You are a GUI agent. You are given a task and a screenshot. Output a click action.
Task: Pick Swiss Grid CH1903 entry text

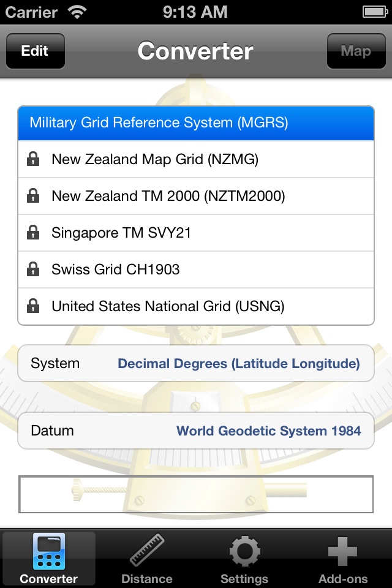pyautogui.click(x=116, y=269)
